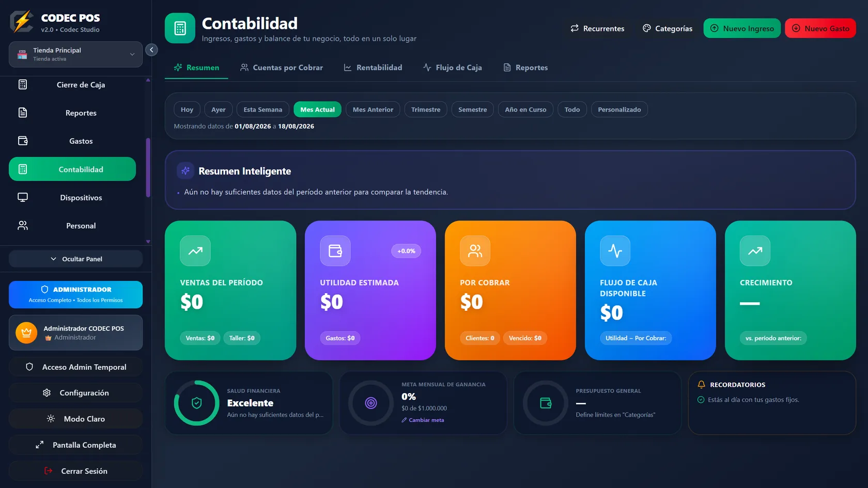Select the Esta Semana period filter
The height and width of the screenshot is (488, 868).
point(263,109)
